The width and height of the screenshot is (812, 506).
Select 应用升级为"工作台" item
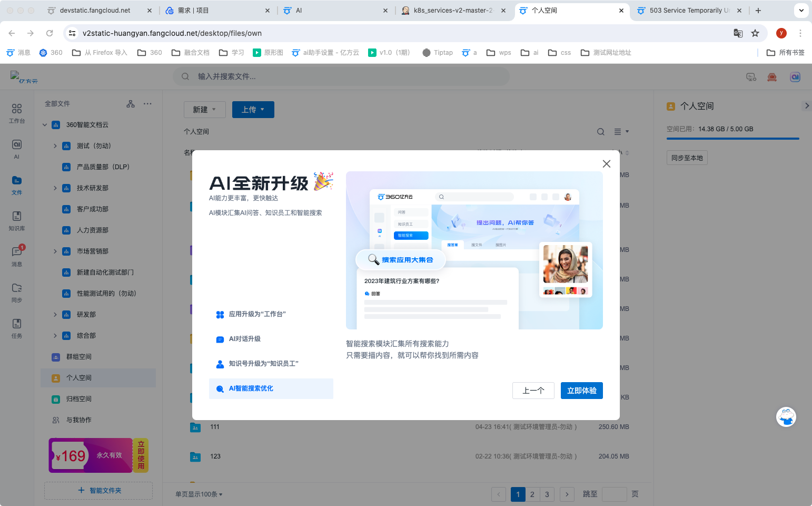[x=271, y=314]
